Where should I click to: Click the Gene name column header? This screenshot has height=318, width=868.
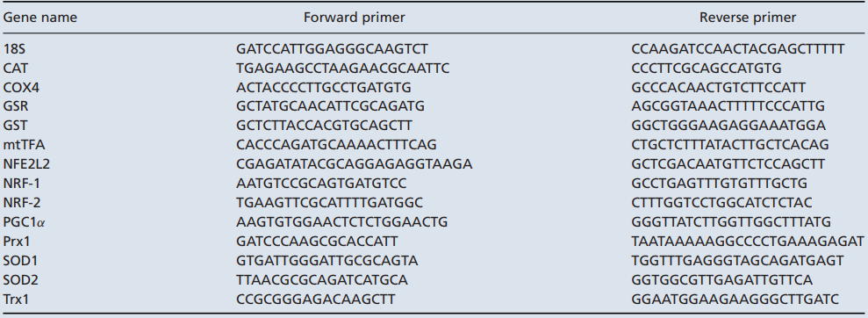pos(39,18)
